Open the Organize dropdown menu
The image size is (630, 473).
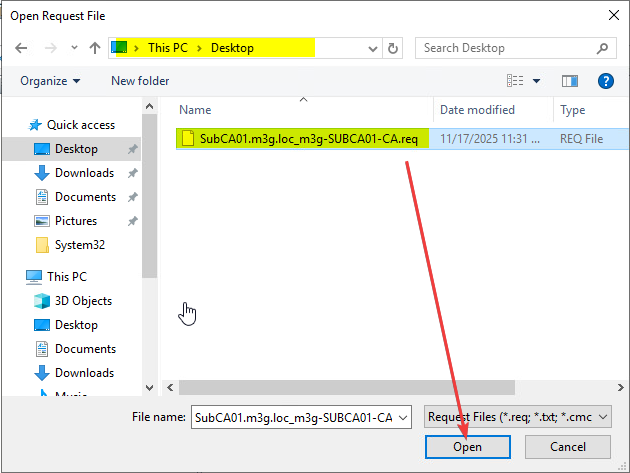point(49,81)
